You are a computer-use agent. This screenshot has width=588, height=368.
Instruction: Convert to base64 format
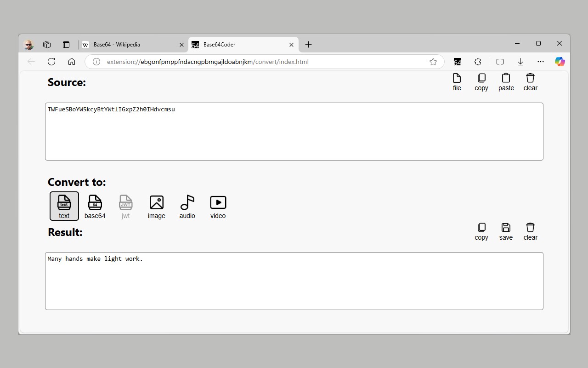tap(95, 206)
